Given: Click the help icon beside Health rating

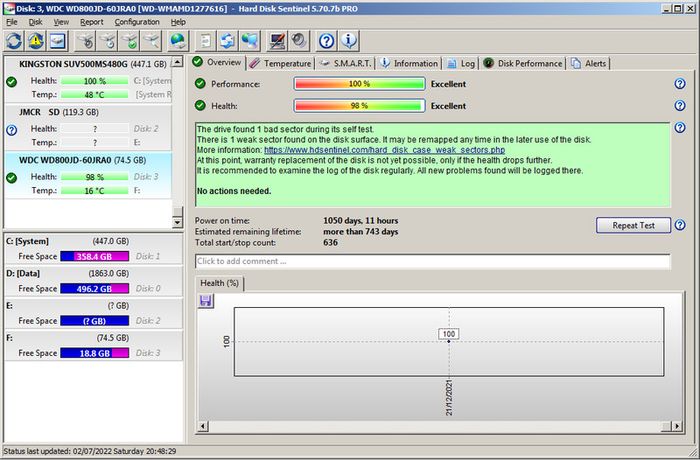Looking at the screenshot, I should pos(680,105).
